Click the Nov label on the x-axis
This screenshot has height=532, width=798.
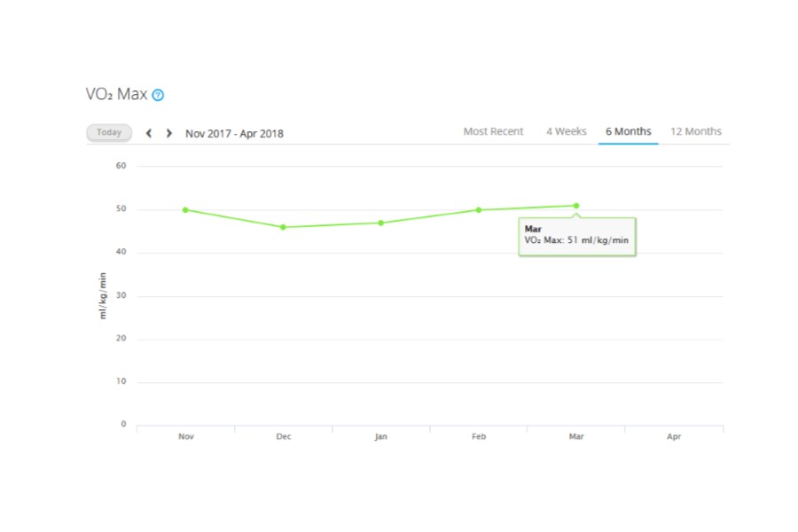pyautogui.click(x=185, y=437)
